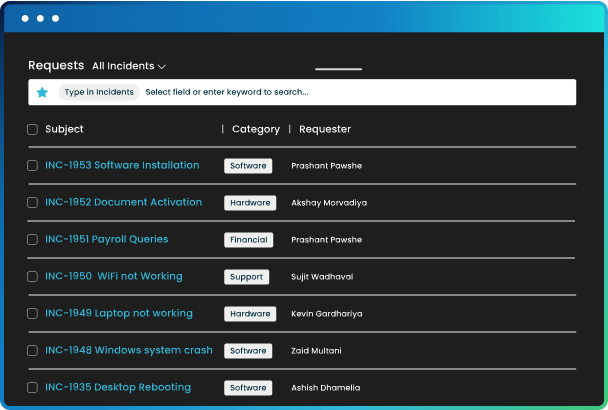Open INC-1949 Laptop not working ticket
The width and height of the screenshot is (608, 410).
[119, 313]
